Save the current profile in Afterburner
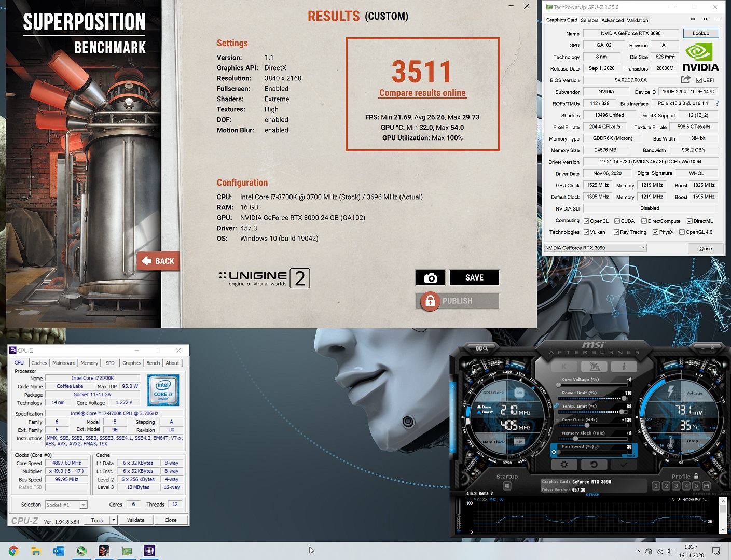Screen dimensions: 731x560 [707, 486]
